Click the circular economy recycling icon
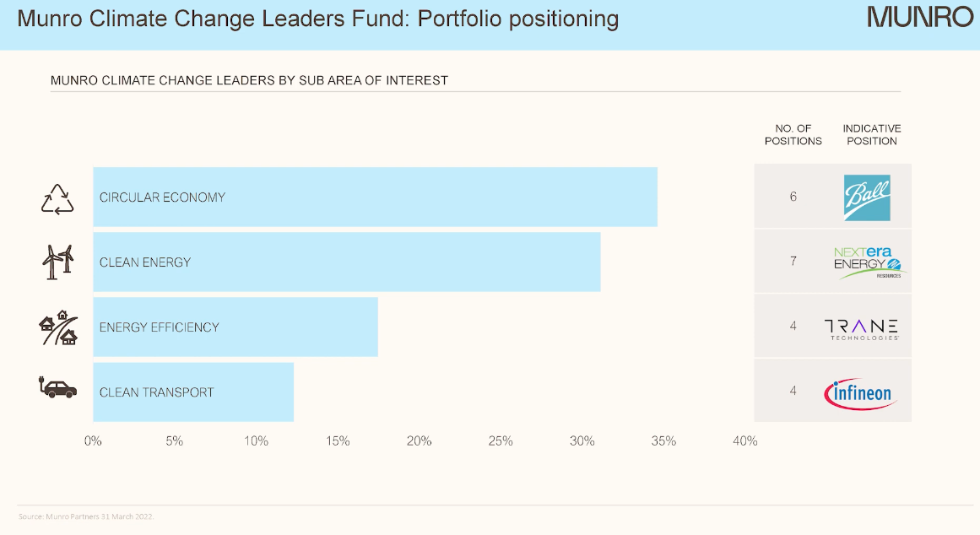 [x=57, y=198]
